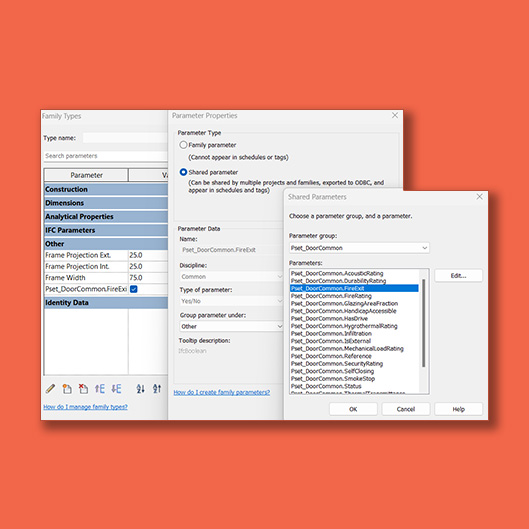This screenshot has height=529, width=529.
Task: Select Pset_DoorCommon.FireRating in the parameter list
Action: [331, 296]
